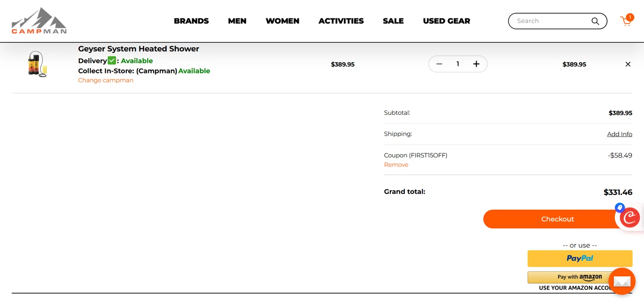Click the orange Checkout button
Viewport: 644px width, 306px height.
pos(558,219)
